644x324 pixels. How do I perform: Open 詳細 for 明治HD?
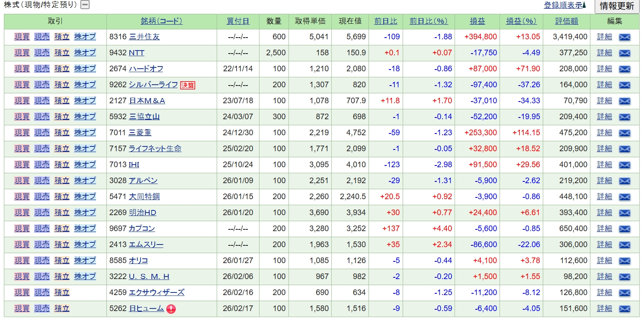[x=604, y=213]
